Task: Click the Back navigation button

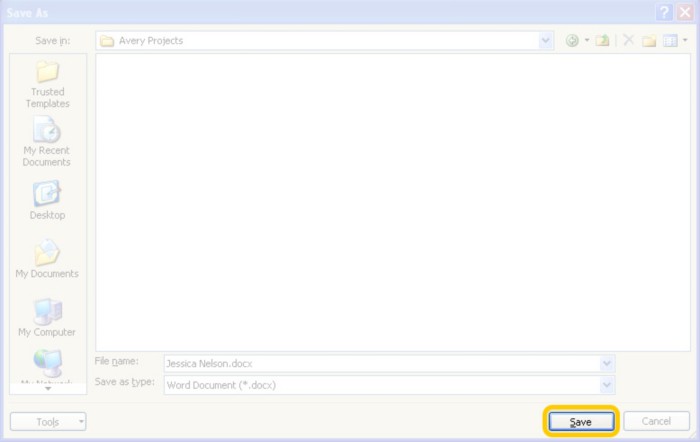Action: [x=572, y=41]
